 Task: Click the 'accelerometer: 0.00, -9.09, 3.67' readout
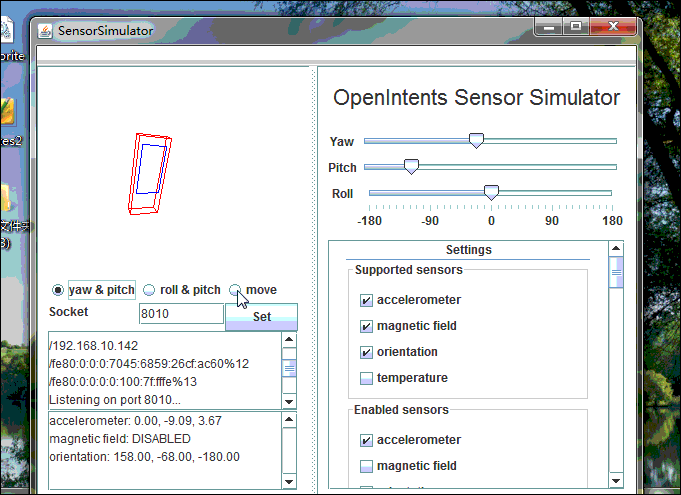[136, 421]
